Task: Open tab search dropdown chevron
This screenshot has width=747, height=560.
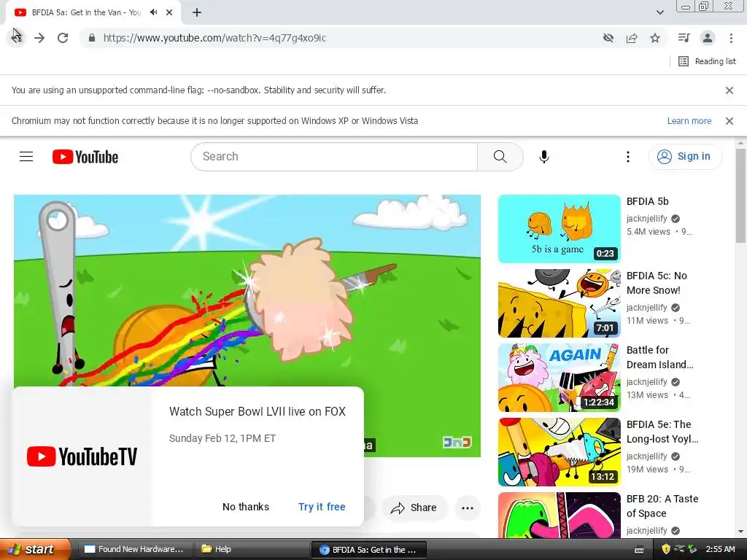Action: pyautogui.click(x=659, y=12)
